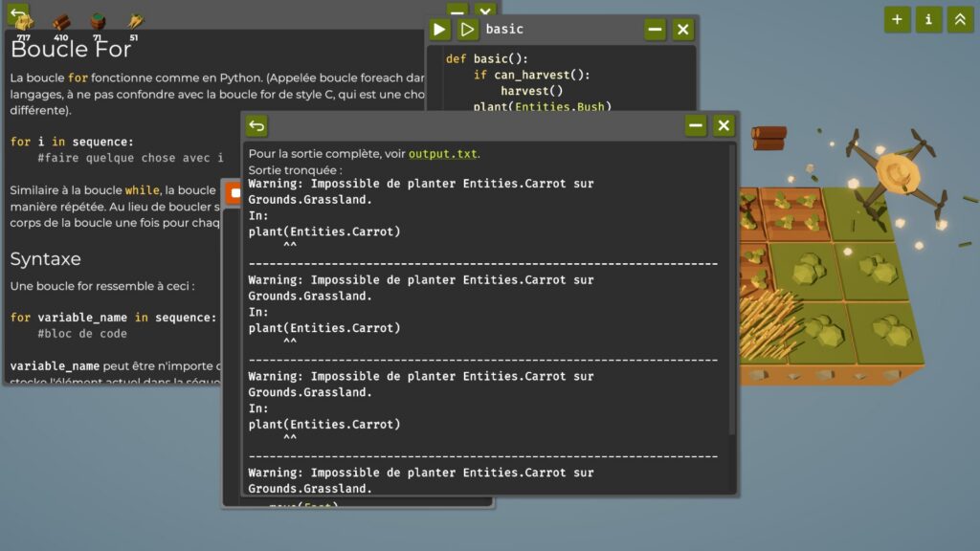Create a new window with plus icon
Image resolution: width=980 pixels, height=551 pixels.
pos(897,19)
